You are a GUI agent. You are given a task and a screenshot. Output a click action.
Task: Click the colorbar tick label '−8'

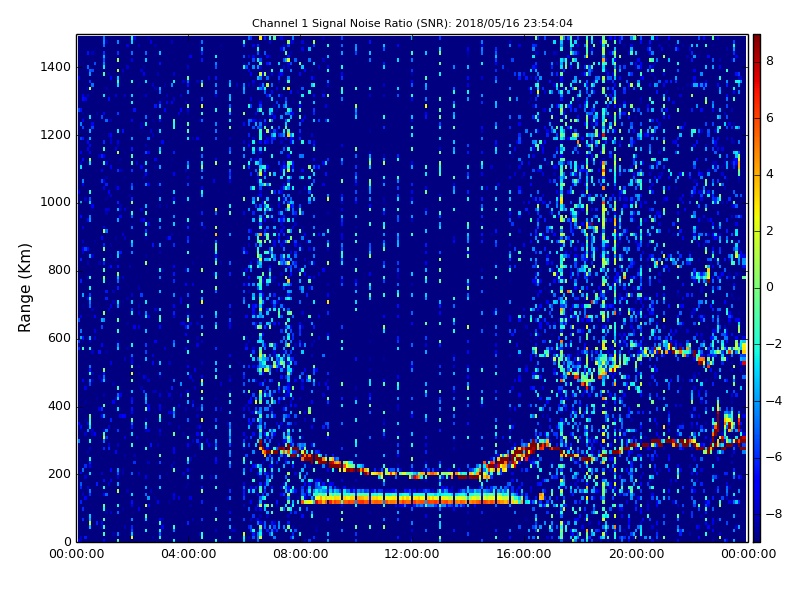[x=774, y=514]
